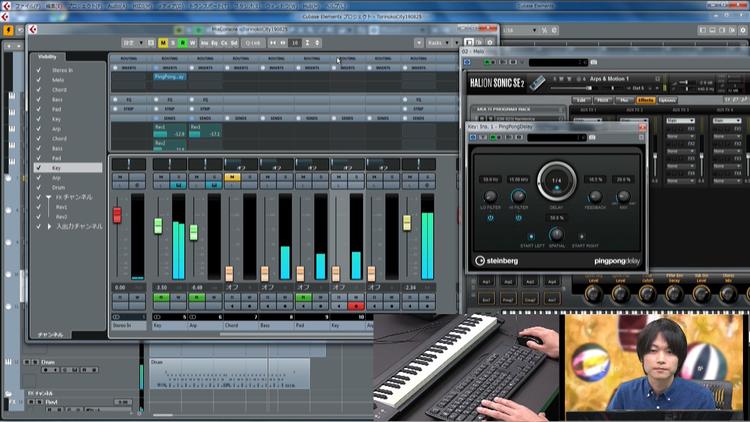Select the Pad channel name label in mixer
Image resolution: width=750 pixels, height=422 pixels.
coord(313,325)
